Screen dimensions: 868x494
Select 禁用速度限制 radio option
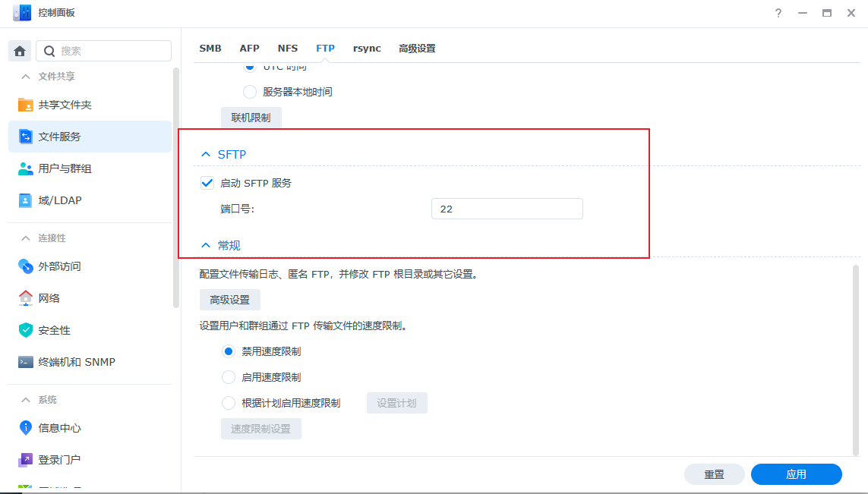point(228,351)
